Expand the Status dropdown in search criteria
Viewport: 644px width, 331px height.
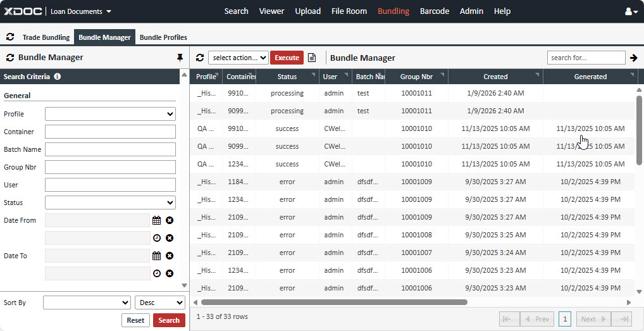(x=110, y=203)
